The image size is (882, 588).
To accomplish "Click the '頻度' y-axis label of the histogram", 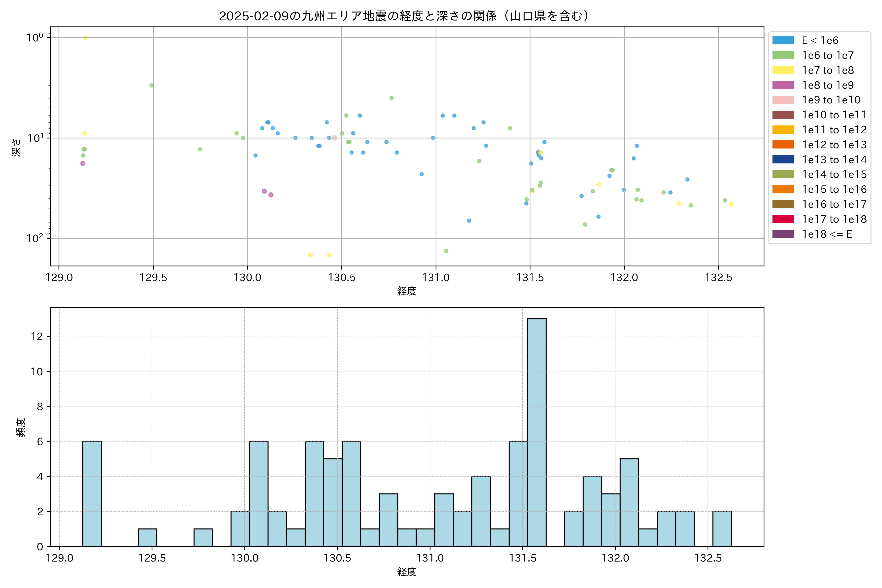I will pyautogui.click(x=21, y=427).
